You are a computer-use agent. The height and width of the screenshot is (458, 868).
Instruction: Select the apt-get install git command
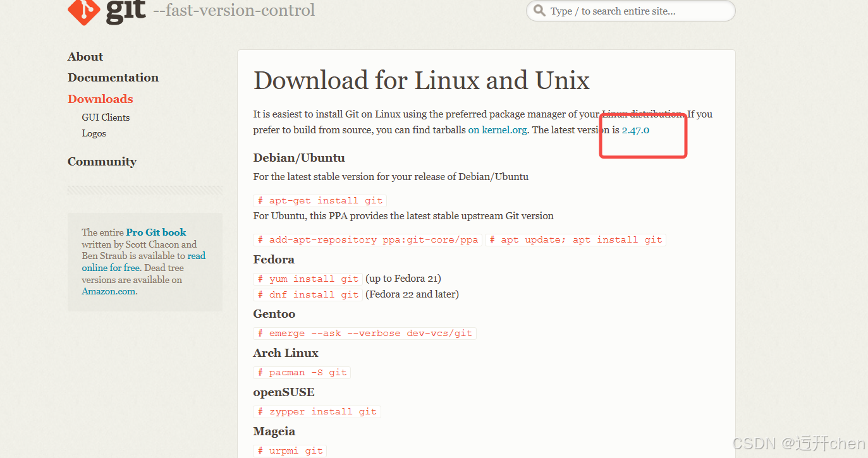319,200
